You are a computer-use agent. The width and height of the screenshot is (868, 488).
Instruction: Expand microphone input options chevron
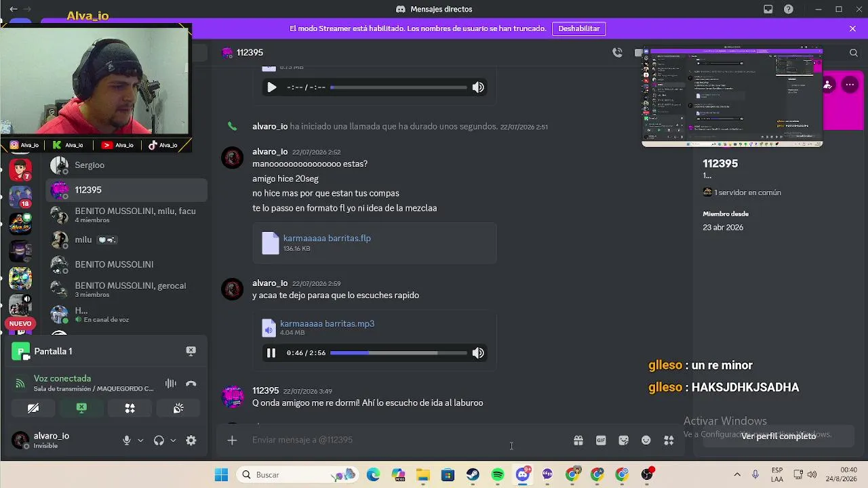140,441
